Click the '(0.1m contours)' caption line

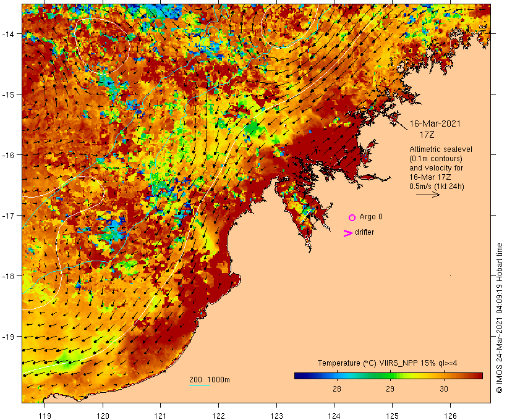[x=436, y=159]
